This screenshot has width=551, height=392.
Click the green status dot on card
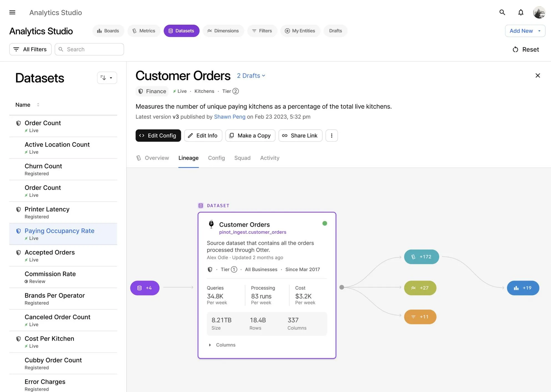click(x=325, y=223)
